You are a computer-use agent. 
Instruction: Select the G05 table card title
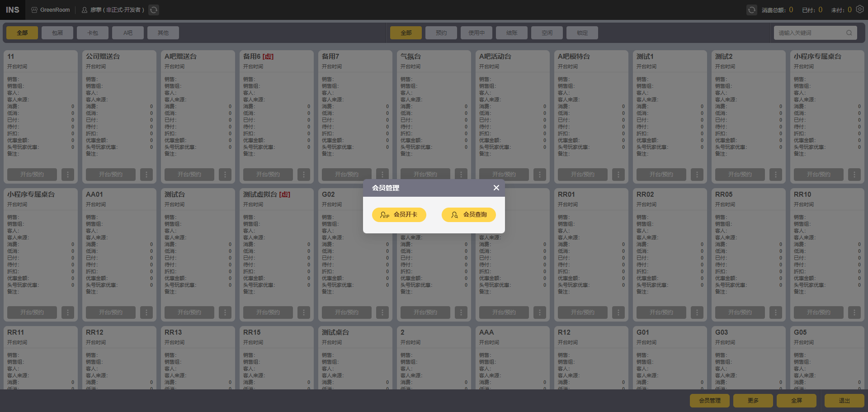tap(800, 332)
